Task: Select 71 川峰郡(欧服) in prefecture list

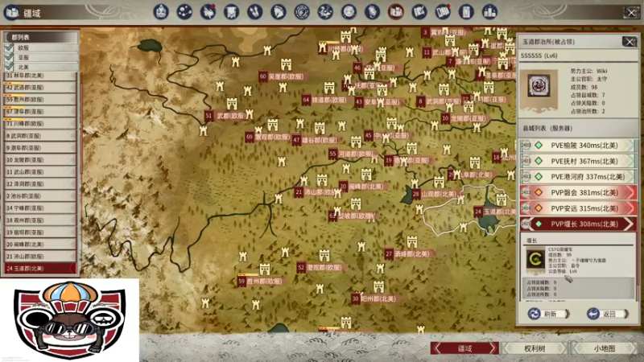Action: pyautogui.click(x=39, y=124)
